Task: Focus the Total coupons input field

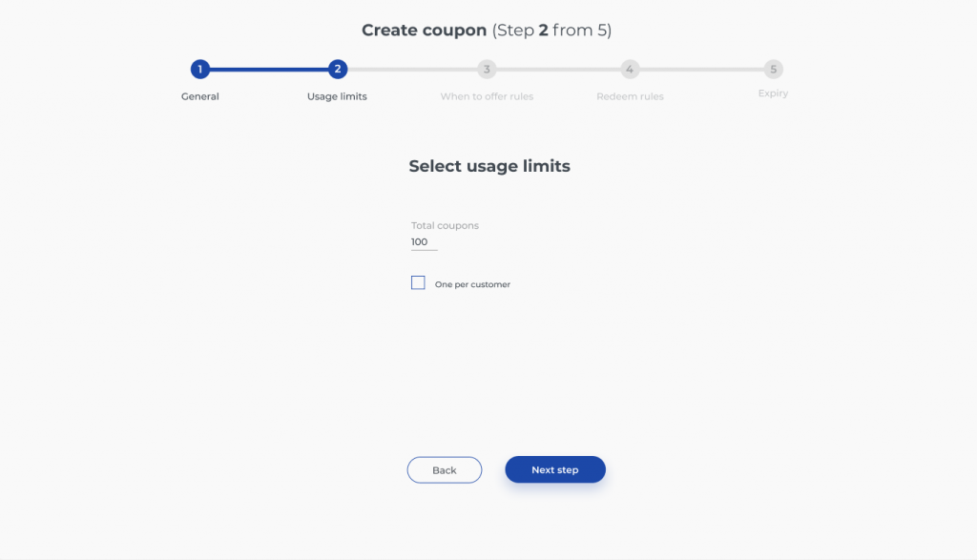Action: tap(425, 242)
